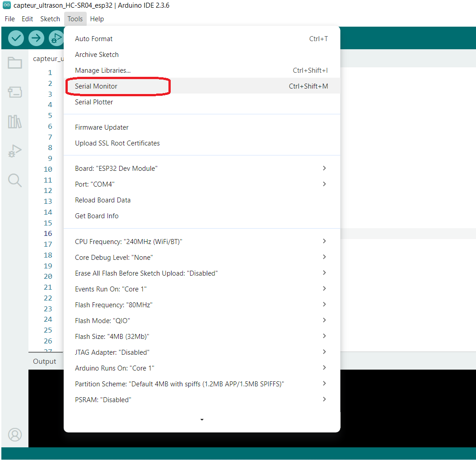Image resolution: width=476 pixels, height=460 pixels.
Task: Click the Arduino IDE title bar logo
Action: [x=7, y=5]
